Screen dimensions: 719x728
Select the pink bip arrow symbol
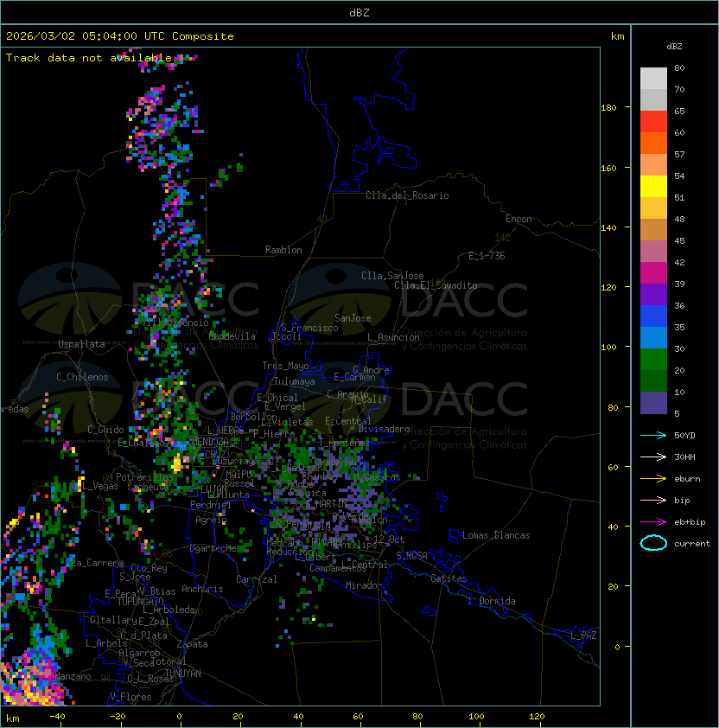(x=653, y=500)
